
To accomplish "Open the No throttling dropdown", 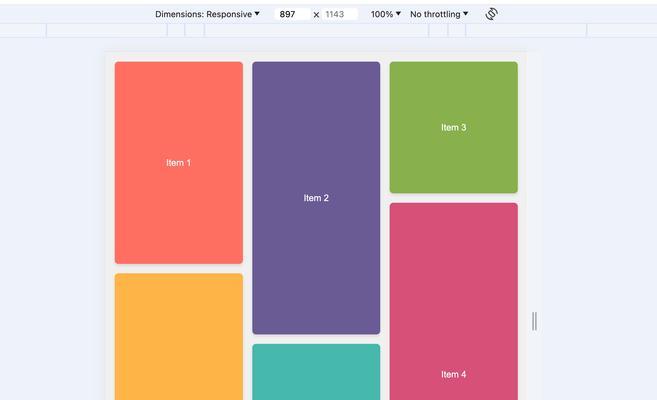I will tap(439, 14).
